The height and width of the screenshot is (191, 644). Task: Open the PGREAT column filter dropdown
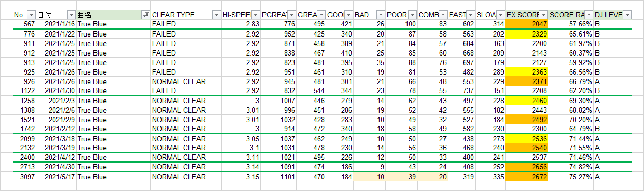coord(291,15)
